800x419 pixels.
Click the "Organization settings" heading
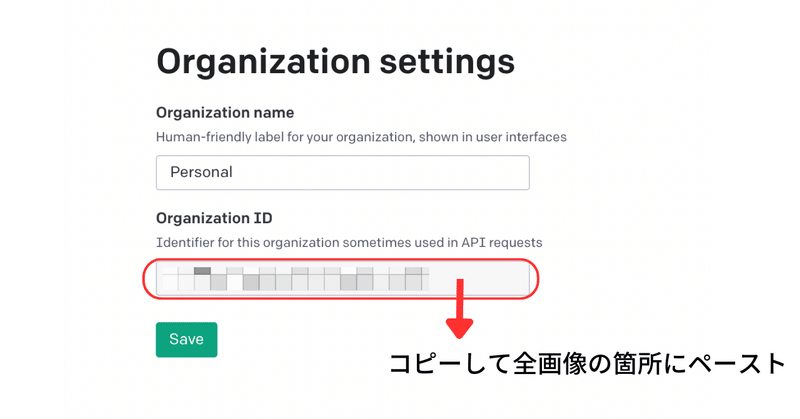[x=335, y=62]
